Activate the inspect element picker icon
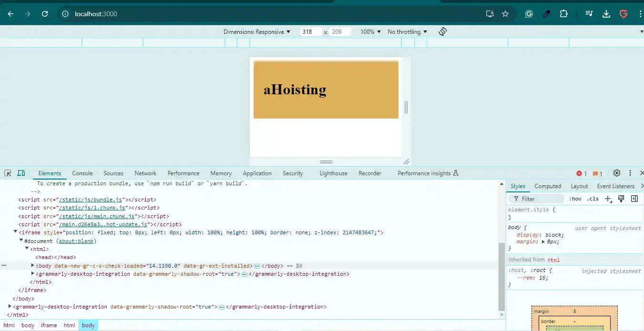Viewport: 644px width, 331px height. click(x=8, y=173)
